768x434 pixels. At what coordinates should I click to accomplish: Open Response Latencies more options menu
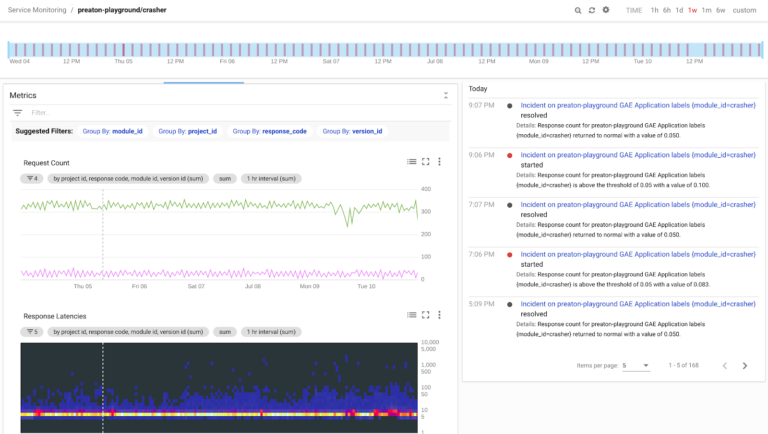[439, 315]
